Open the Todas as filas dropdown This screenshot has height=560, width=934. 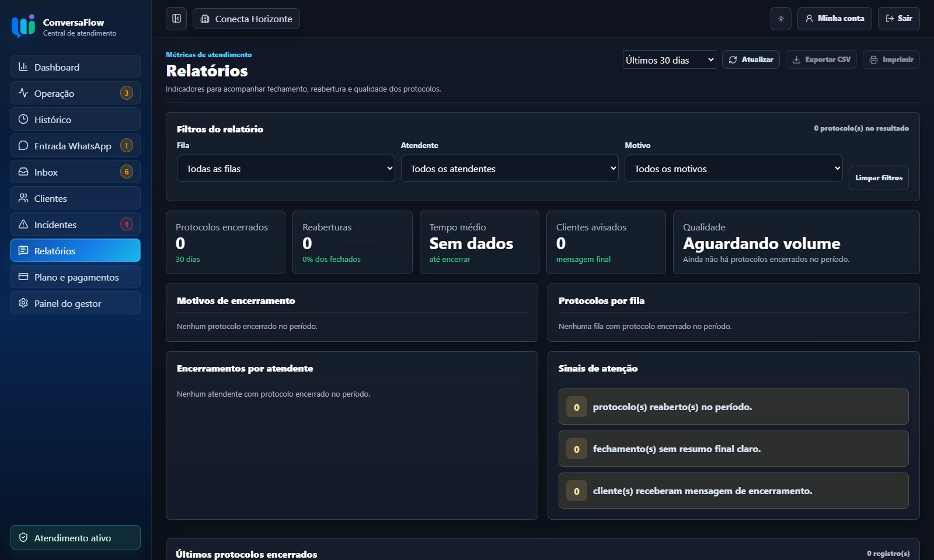[286, 168]
